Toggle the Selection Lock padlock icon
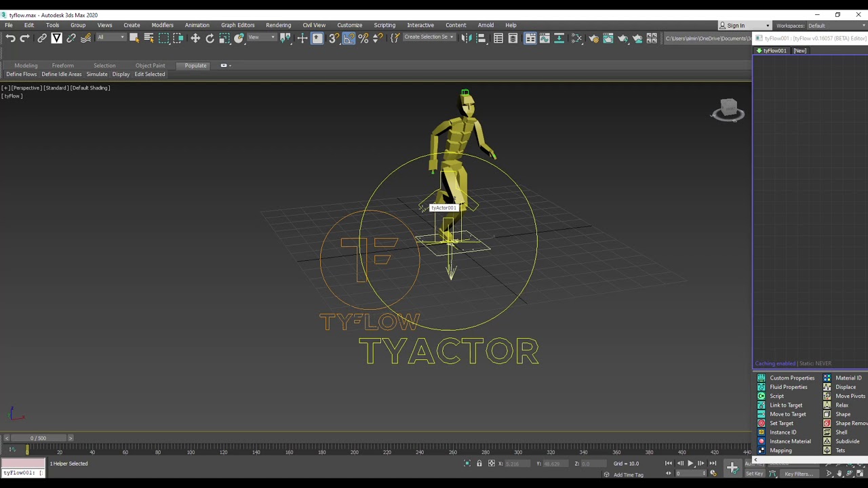 pos(479,464)
